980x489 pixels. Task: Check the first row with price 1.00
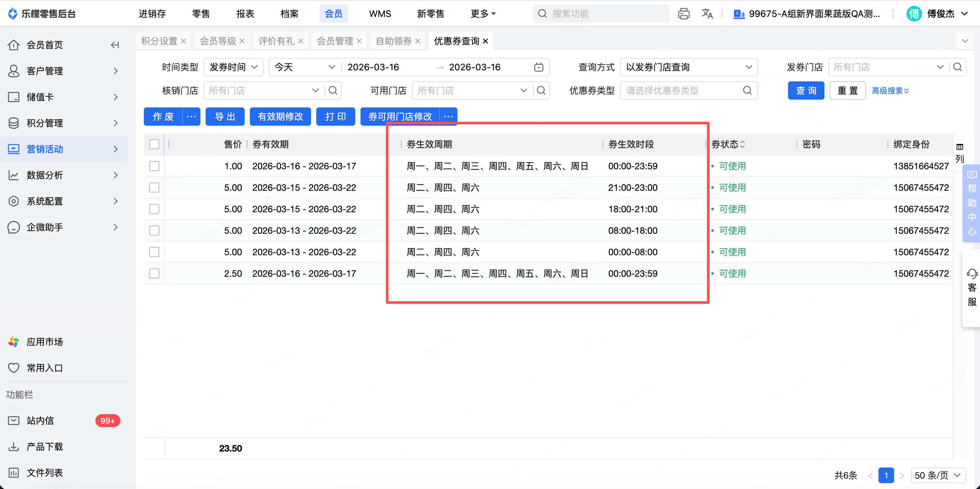click(x=154, y=166)
